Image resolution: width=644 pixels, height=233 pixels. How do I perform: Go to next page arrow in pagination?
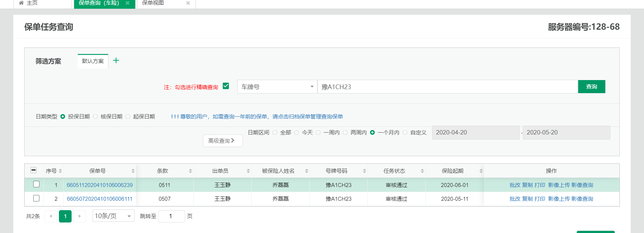(x=80, y=216)
